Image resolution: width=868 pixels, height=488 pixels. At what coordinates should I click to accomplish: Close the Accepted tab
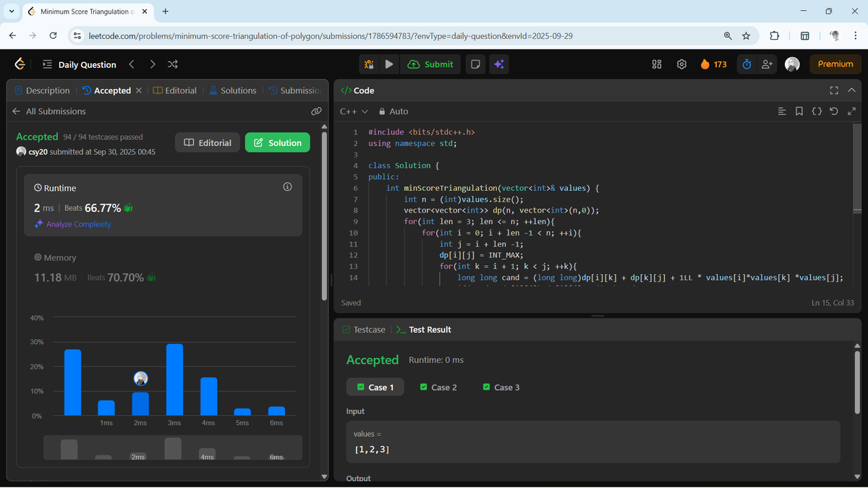pos(139,90)
